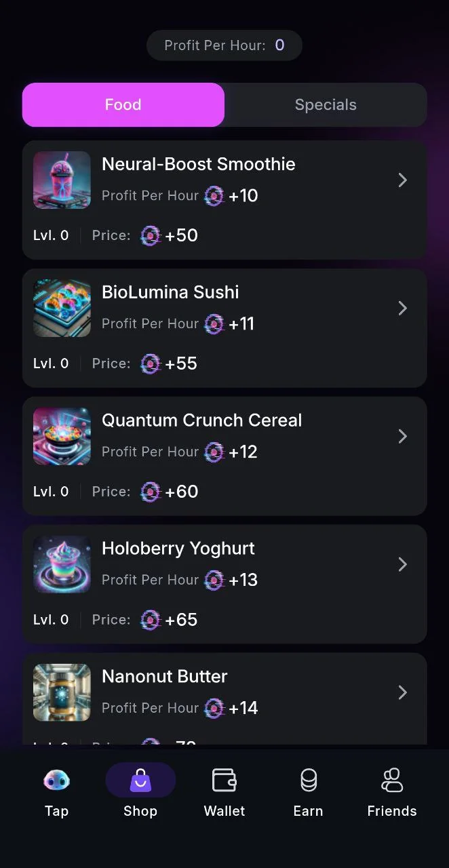Image resolution: width=449 pixels, height=868 pixels.
Task: Tap coin icon beside Holoberry Yoghurt price
Action: coord(150,620)
